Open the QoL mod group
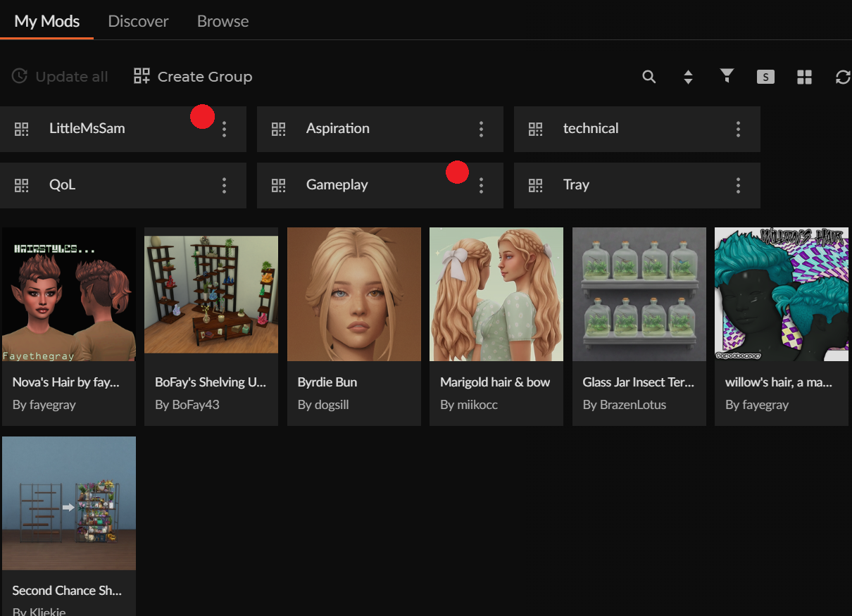This screenshot has height=616, width=852. click(62, 185)
